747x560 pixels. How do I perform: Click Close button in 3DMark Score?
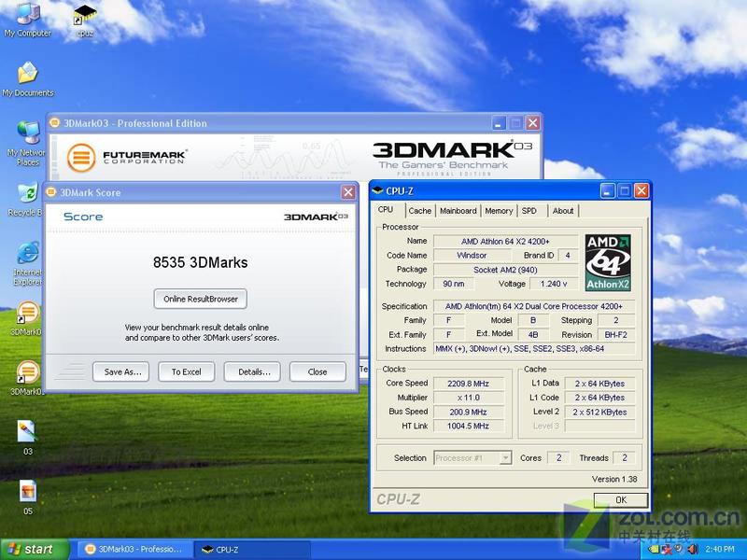click(317, 371)
